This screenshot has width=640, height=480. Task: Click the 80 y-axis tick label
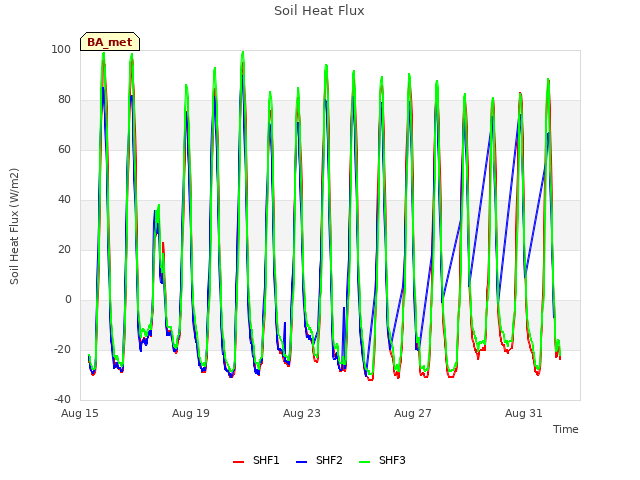tap(64, 100)
